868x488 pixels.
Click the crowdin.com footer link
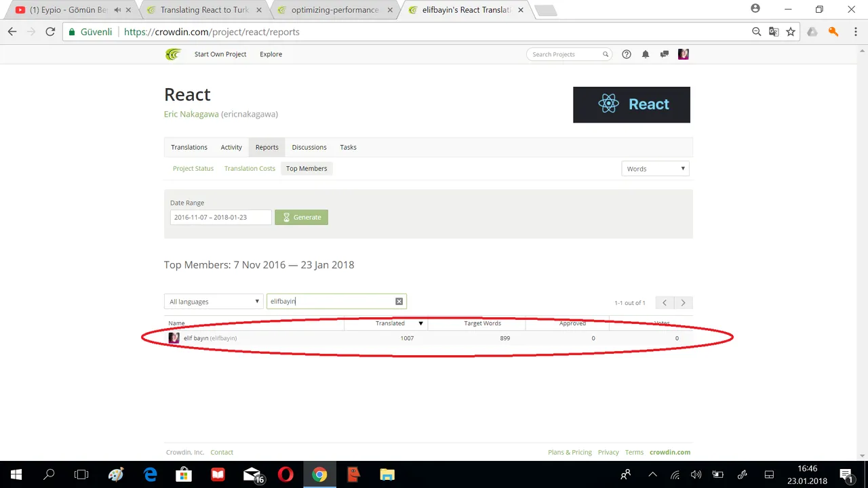point(670,452)
